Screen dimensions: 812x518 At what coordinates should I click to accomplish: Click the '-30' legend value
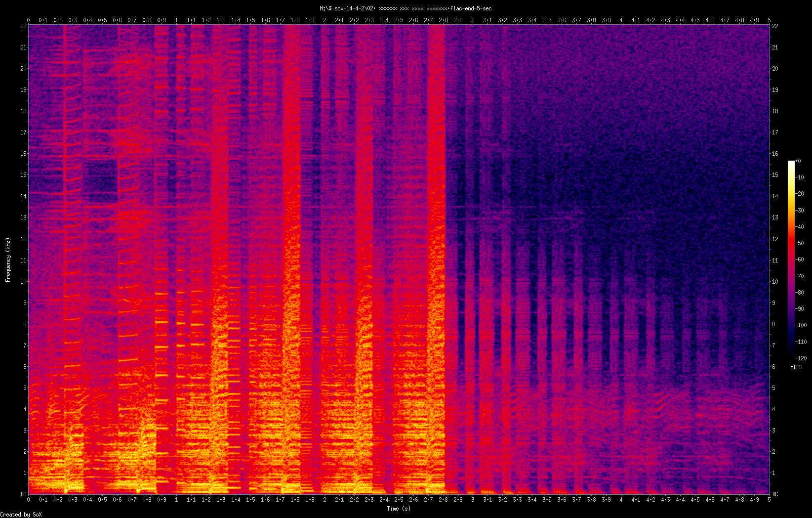pyautogui.click(x=800, y=210)
